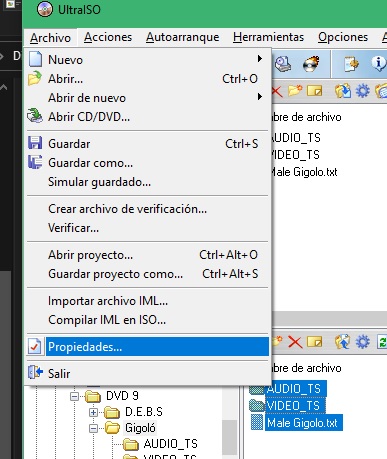Click the blue gear icon in lower pane
The image size is (387, 459).
click(x=363, y=342)
